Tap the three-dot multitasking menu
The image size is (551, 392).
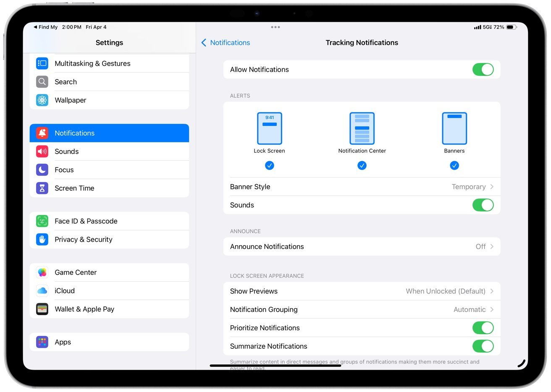tap(275, 27)
